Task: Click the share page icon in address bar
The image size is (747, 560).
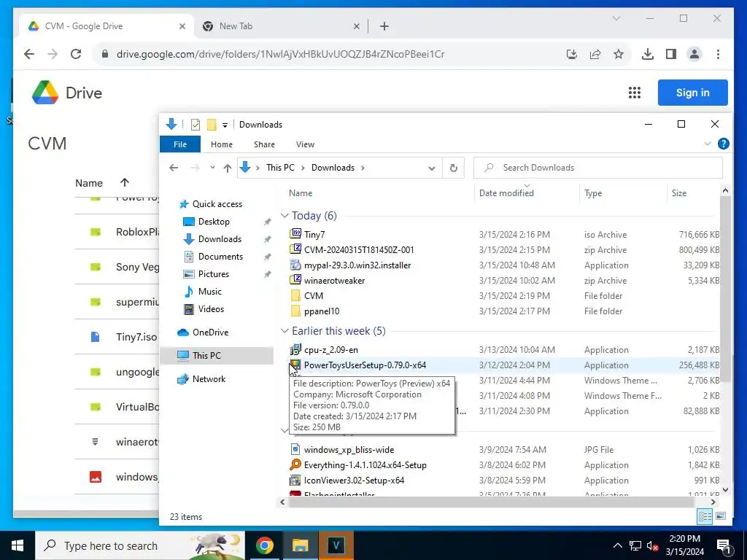Action: coord(595,54)
